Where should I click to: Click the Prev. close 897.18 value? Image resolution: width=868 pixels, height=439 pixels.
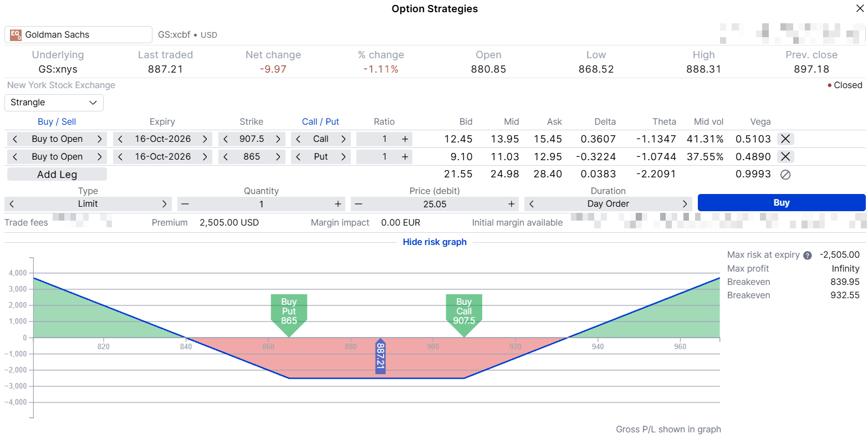811,69
